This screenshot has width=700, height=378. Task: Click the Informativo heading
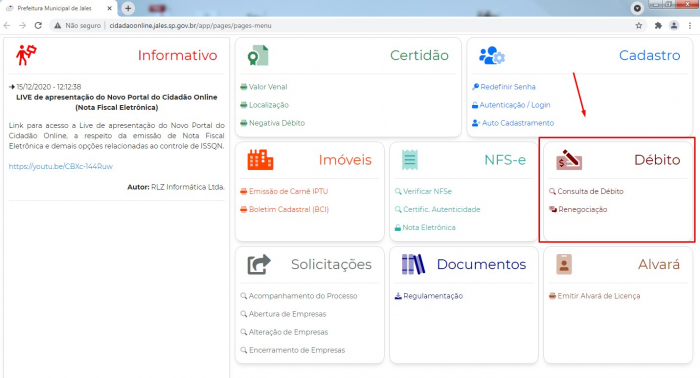coord(177,55)
